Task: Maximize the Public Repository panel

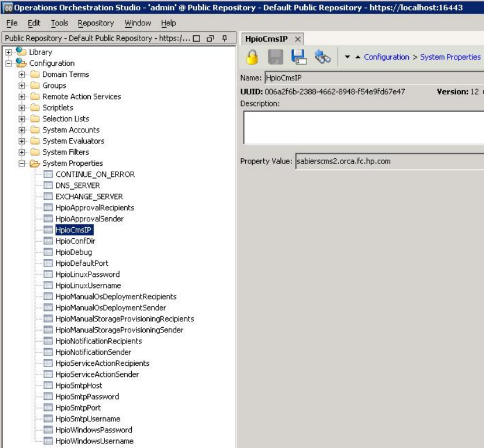Action: (x=197, y=39)
